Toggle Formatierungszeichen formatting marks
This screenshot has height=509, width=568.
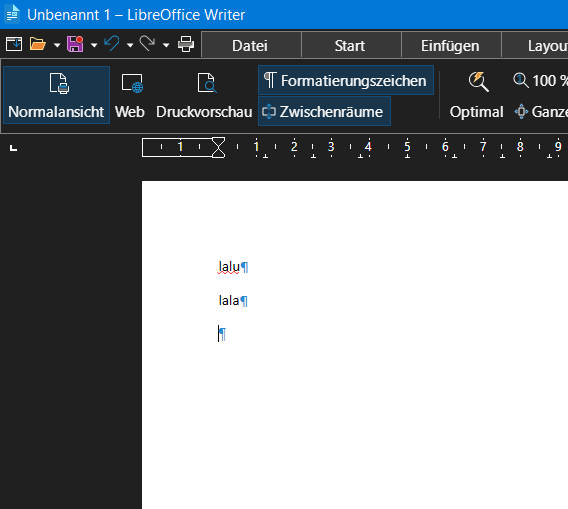(346, 80)
